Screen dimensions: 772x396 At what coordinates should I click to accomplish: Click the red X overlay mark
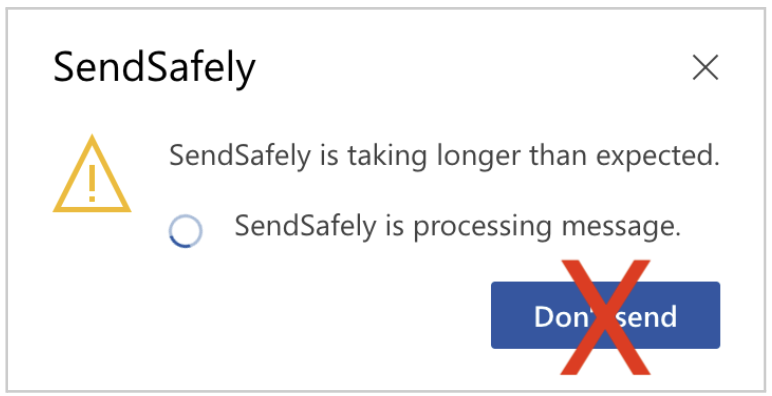click(605, 317)
